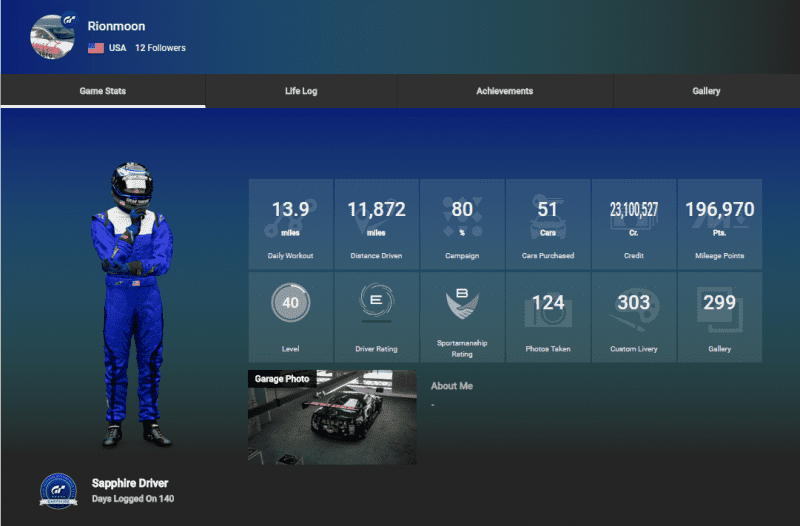
Task: Switch to the Gallery tab
Action: (706, 91)
